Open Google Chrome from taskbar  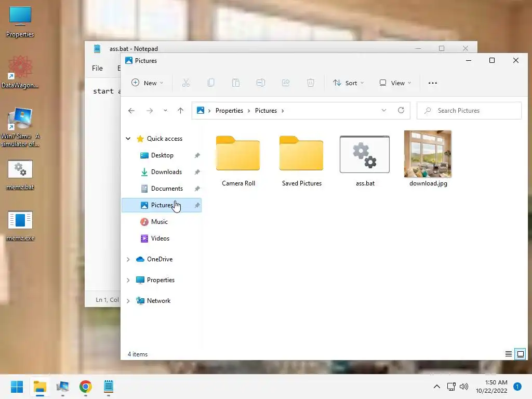(86, 387)
